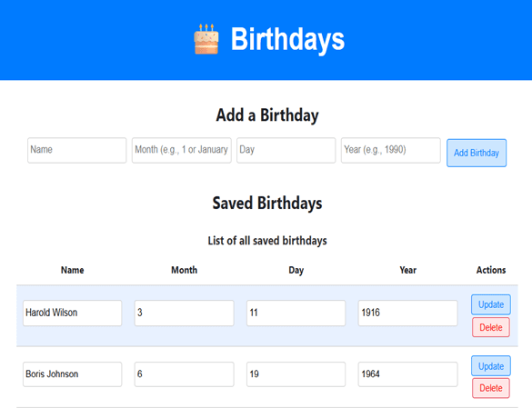This screenshot has width=532, height=418.
Task: Click the birthday cake icon in header
Action: tap(206, 39)
